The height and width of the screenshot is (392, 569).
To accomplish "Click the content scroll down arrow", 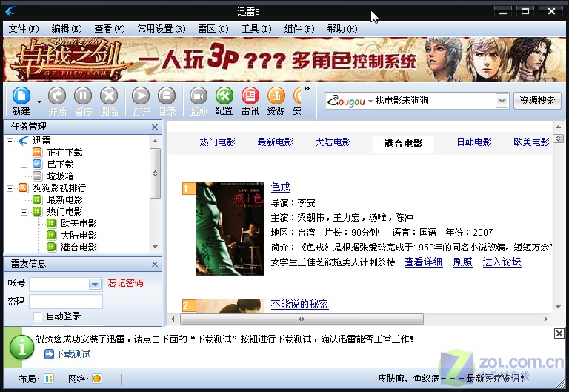I will [x=558, y=307].
